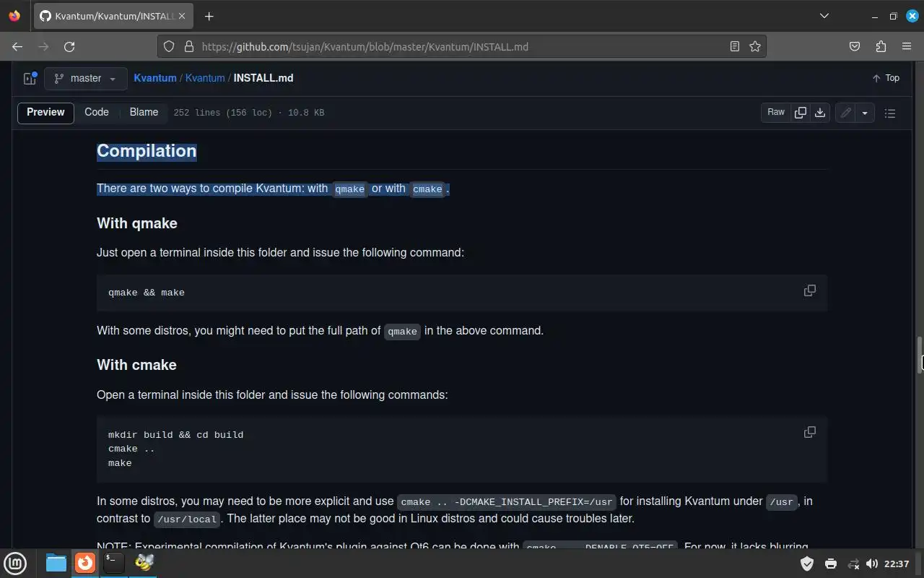This screenshot has height=578, width=924.
Task: Open the Raw file view
Action: (776, 113)
